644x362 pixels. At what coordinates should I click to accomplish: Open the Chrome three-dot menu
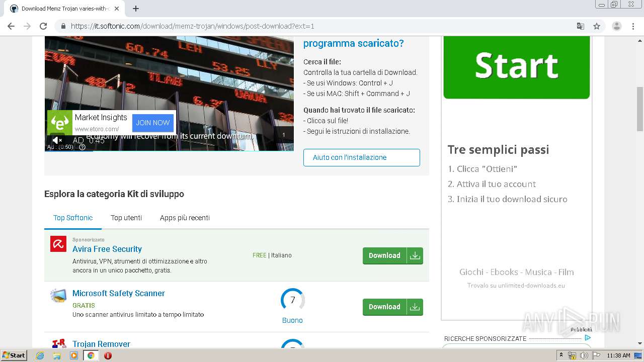(x=633, y=26)
